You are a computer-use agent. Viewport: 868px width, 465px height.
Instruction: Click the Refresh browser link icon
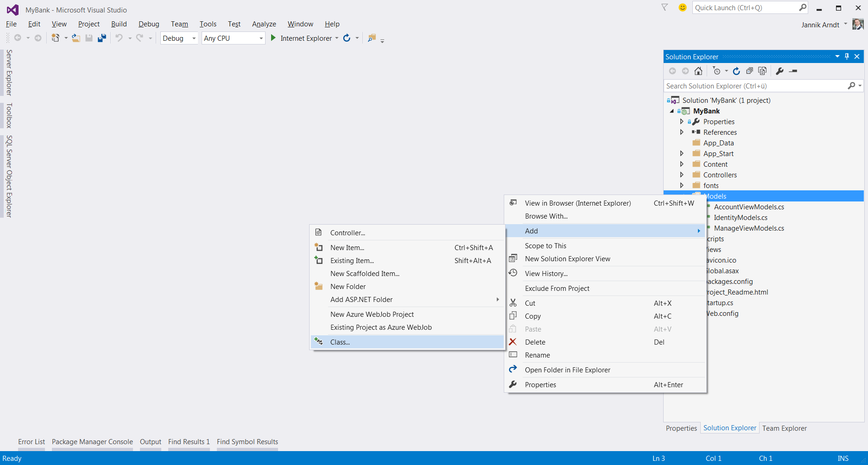[x=347, y=38]
